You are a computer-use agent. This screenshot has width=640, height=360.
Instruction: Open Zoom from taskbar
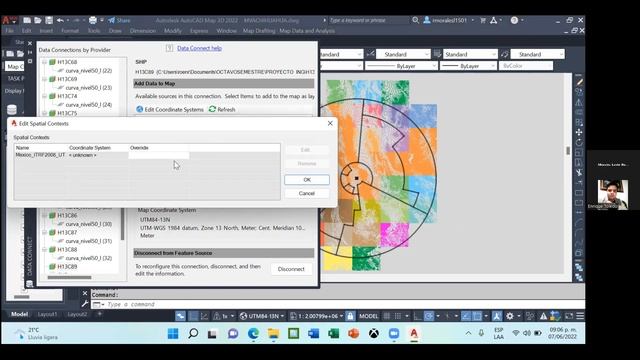pos(394,333)
